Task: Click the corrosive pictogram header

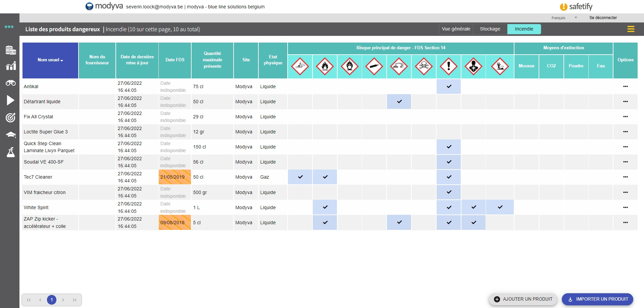Action: pyautogui.click(x=399, y=66)
